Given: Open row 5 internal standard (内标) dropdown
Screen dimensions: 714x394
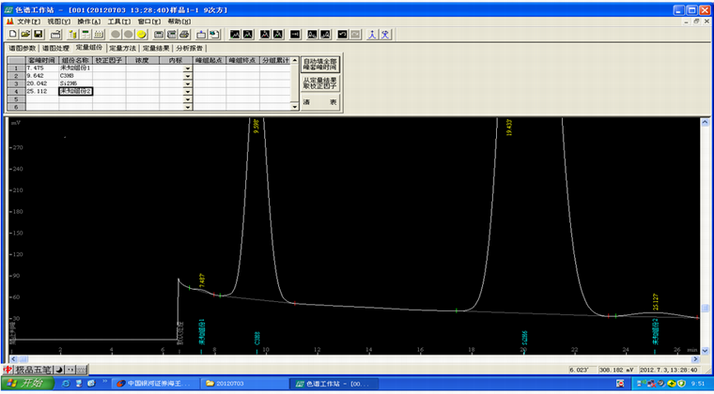Looking at the screenshot, I should (x=188, y=99).
